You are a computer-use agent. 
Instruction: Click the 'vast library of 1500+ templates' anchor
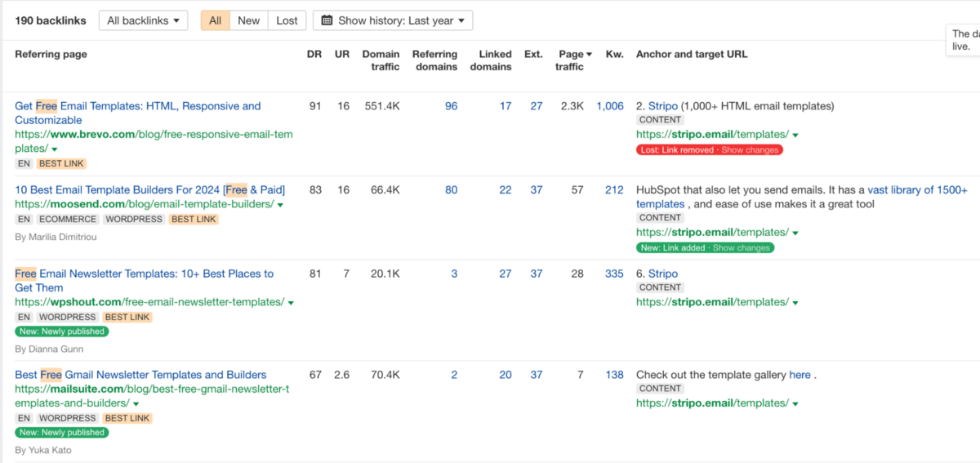(x=917, y=190)
